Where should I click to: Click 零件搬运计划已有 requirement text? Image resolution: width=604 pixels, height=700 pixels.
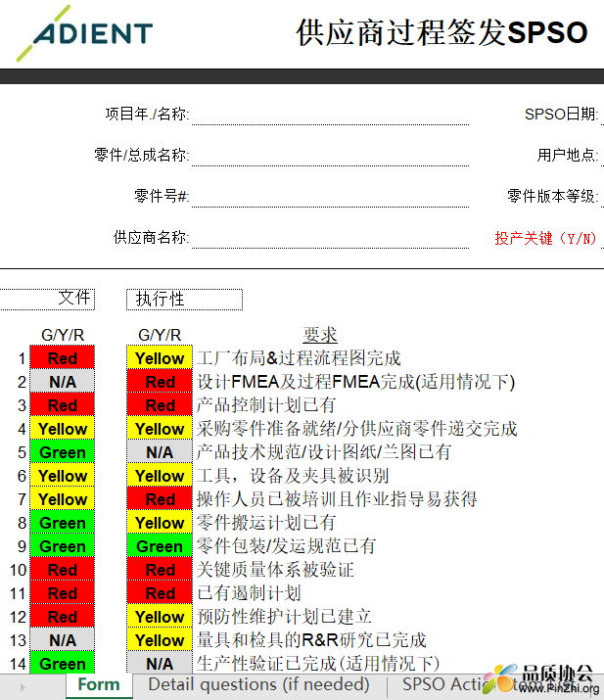266,523
